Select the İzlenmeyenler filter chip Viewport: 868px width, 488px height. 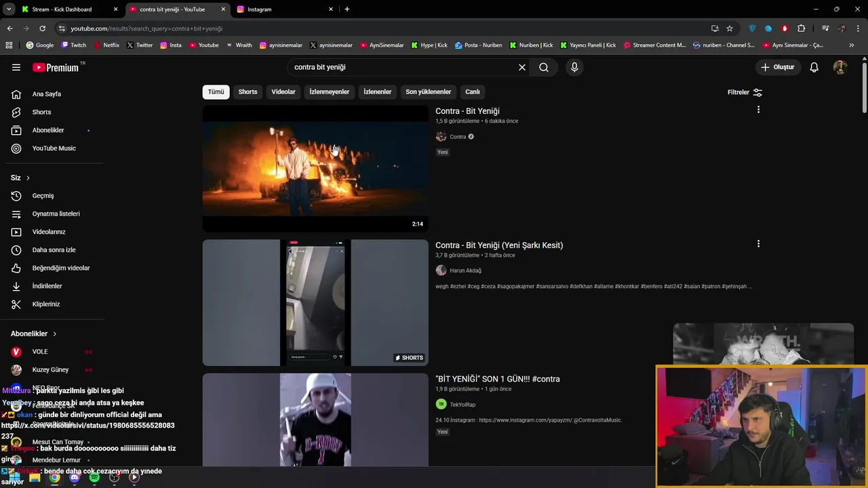330,91
